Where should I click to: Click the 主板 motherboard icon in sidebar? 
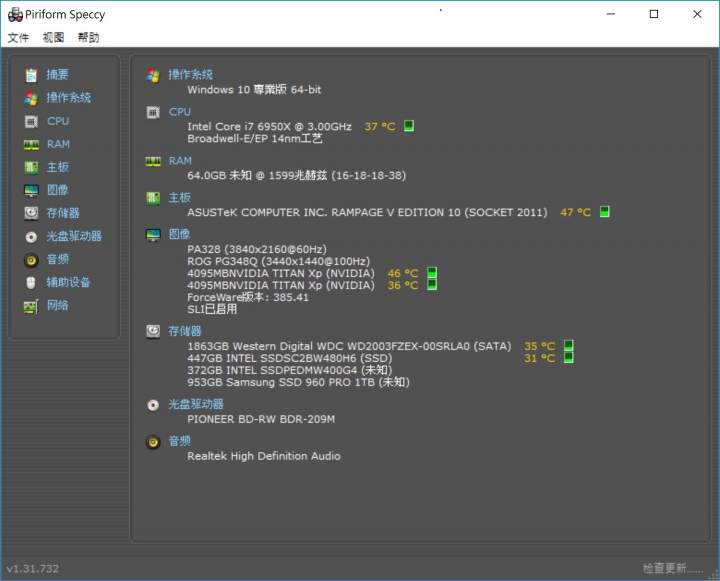pyautogui.click(x=31, y=168)
